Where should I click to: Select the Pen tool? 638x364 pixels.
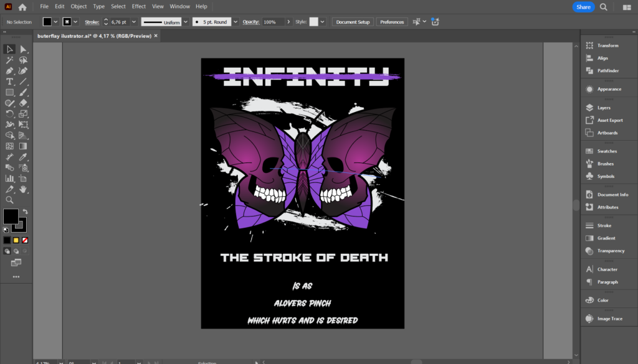click(9, 71)
